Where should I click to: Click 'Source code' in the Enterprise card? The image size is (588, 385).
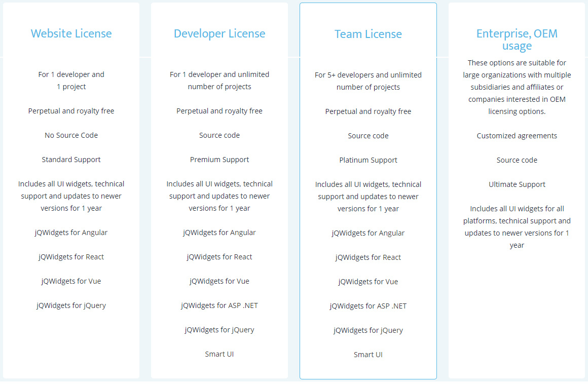pos(517,160)
